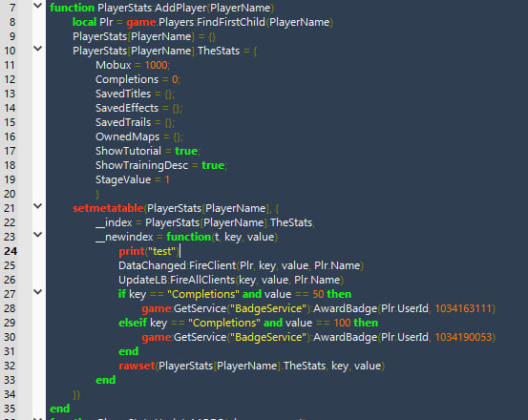Click the StageValue field name
The height and width of the screenshot is (420, 528).
(123, 179)
